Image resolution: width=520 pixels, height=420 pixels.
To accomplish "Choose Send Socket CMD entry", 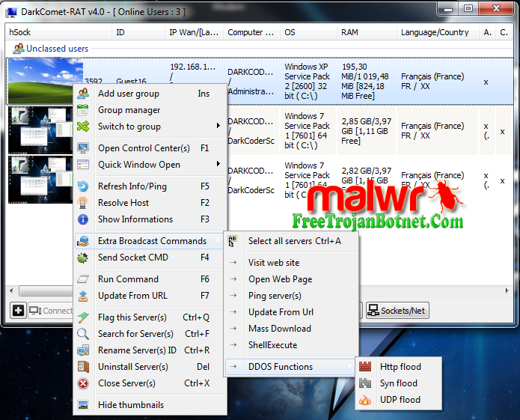I will pos(150,258).
